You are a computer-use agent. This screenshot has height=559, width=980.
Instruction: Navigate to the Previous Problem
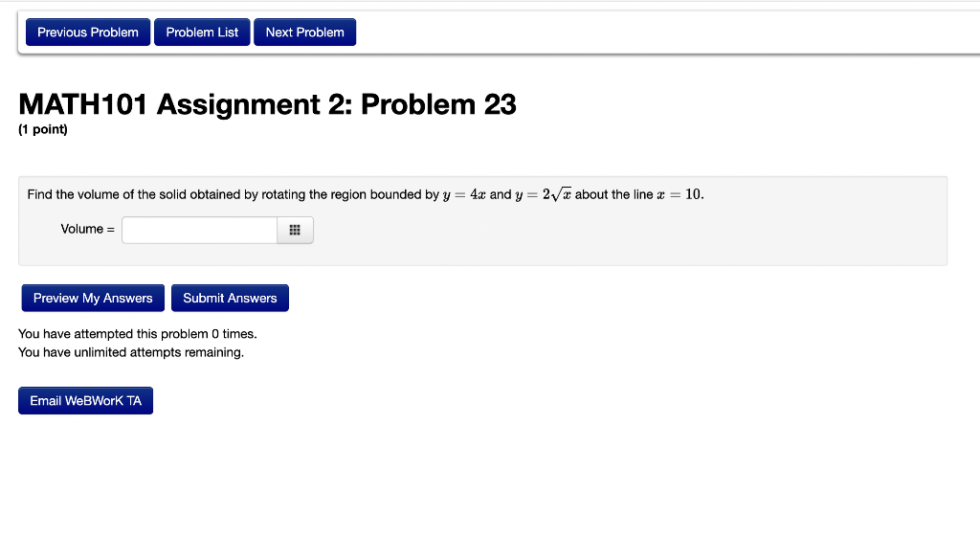click(87, 32)
